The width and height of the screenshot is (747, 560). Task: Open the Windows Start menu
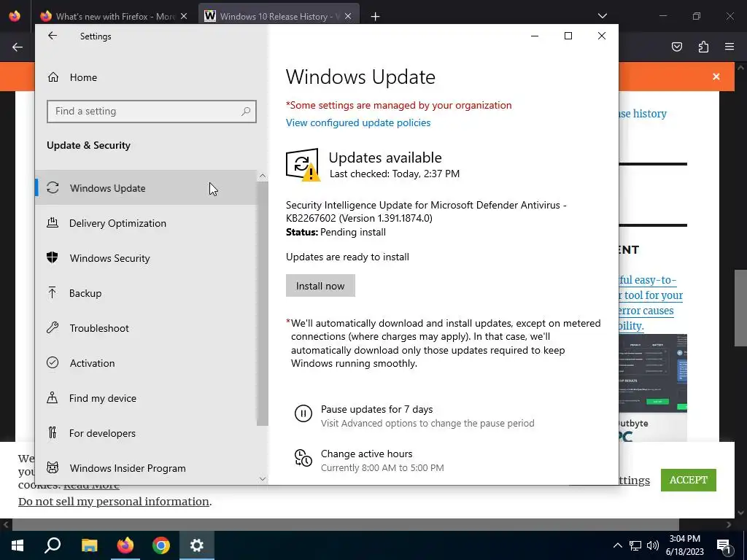pos(18,545)
